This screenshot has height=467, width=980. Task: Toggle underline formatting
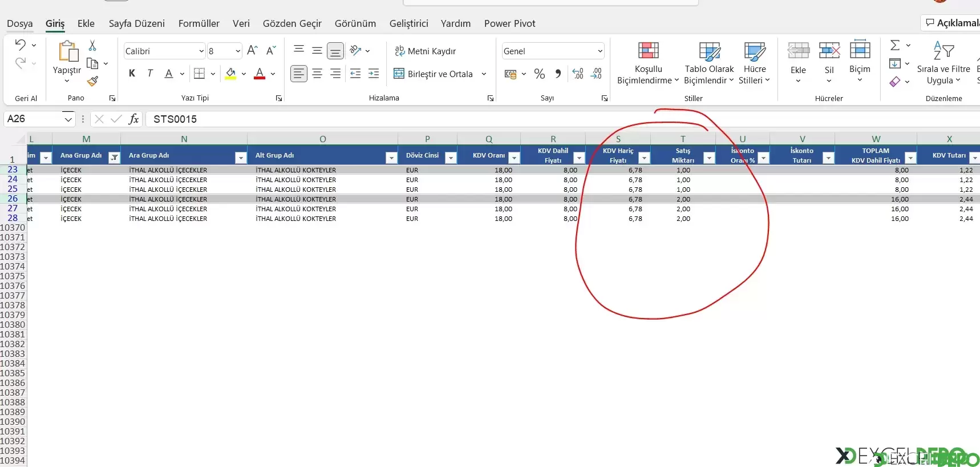169,74
